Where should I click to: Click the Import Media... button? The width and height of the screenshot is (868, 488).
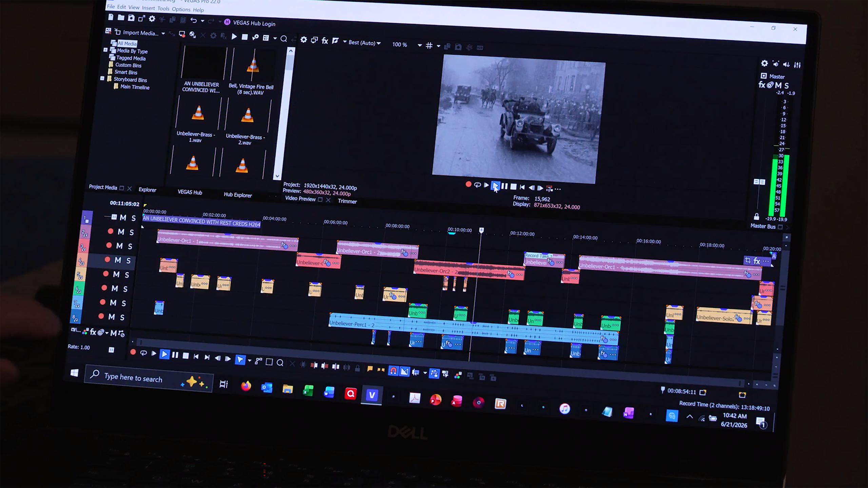click(137, 33)
